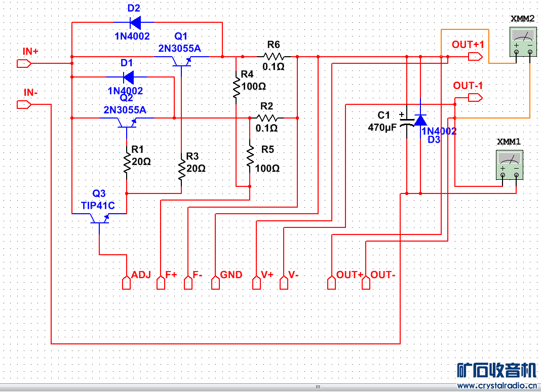Viewport: 541px width, 392px height.
Task: Select the C1 470µF capacitor
Action: 407,125
